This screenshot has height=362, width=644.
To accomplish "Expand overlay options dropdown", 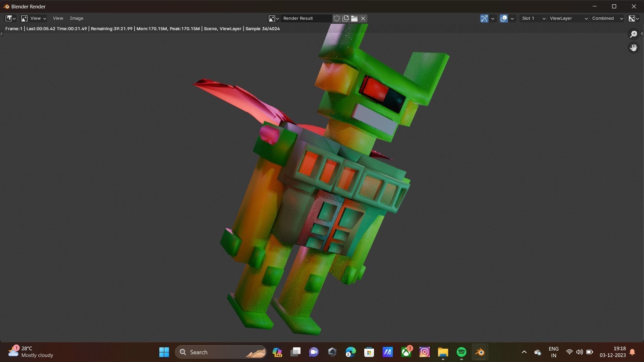I will coord(512,18).
